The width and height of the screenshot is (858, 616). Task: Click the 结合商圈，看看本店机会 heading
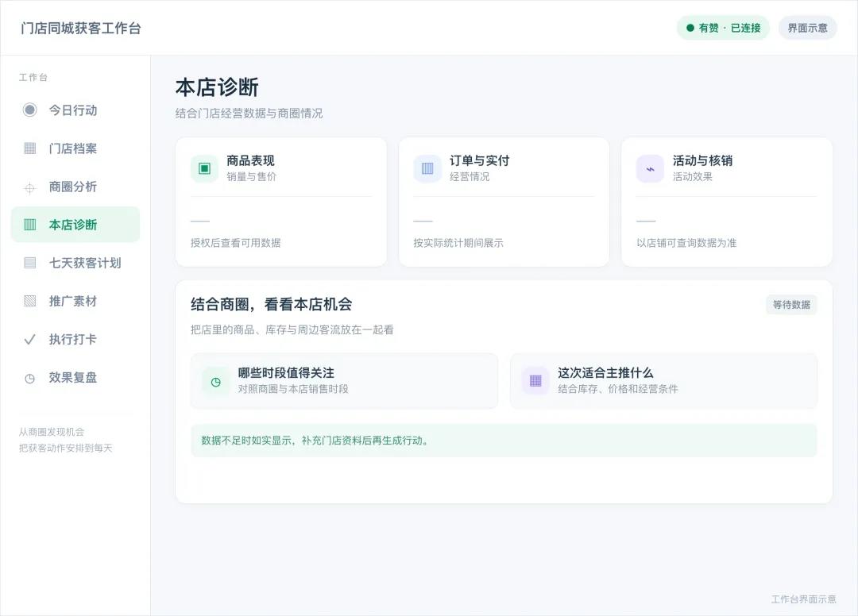[x=272, y=305]
